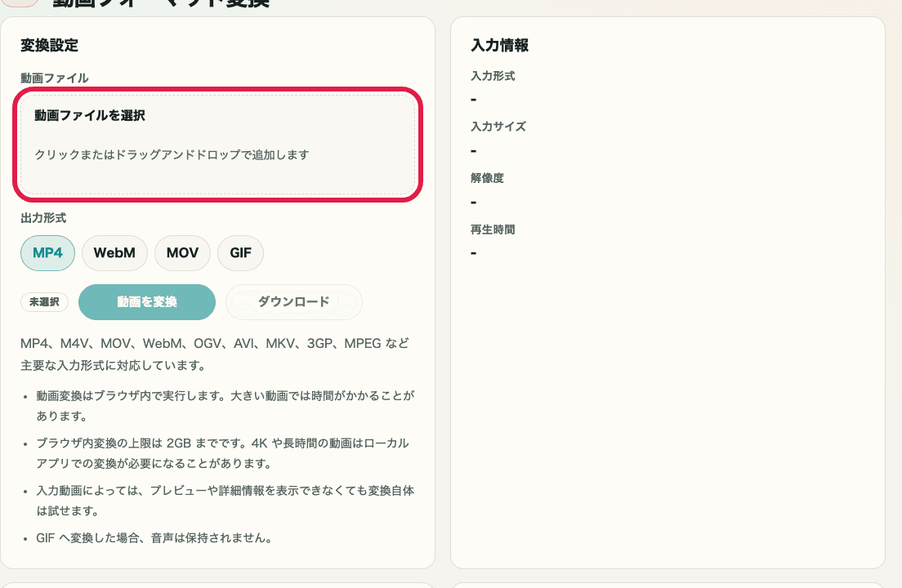Select the GIF output format
The height and width of the screenshot is (588, 902).
pyautogui.click(x=240, y=253)
